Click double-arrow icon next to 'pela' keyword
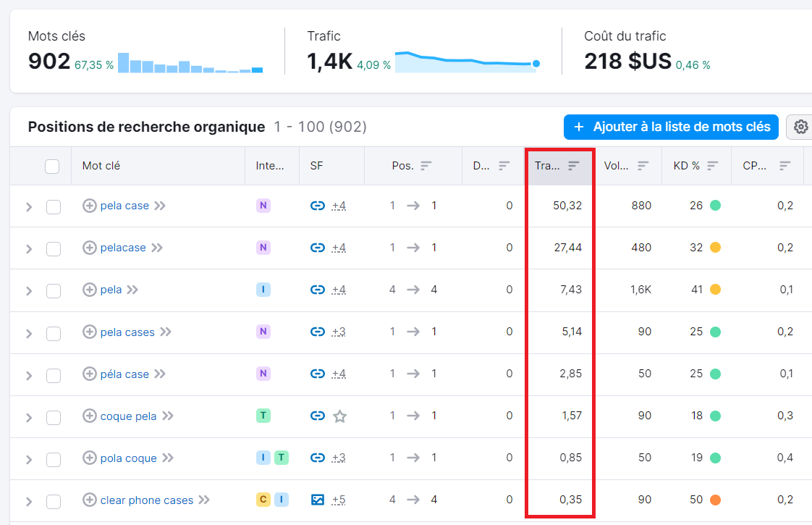The image size is (812, 525). click(x=132, y=290)
